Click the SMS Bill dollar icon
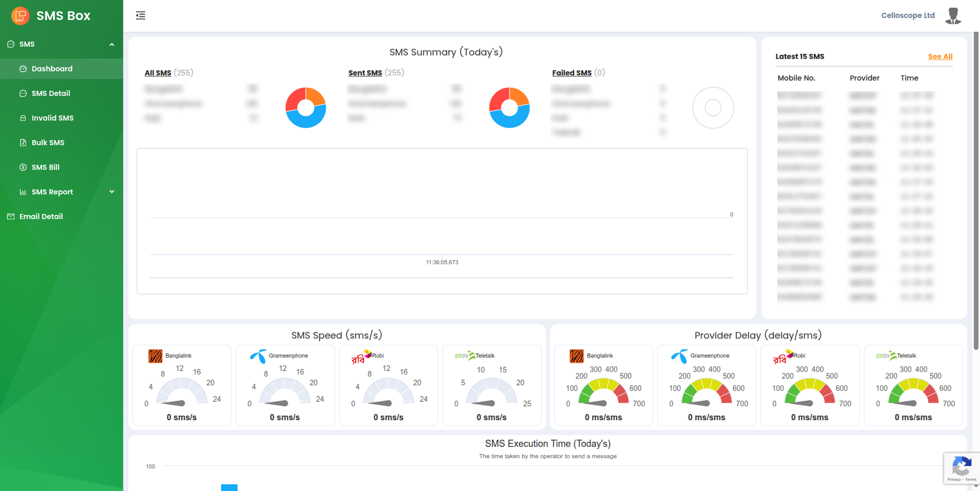Screen dimensions: 980x491 [23, 167]
